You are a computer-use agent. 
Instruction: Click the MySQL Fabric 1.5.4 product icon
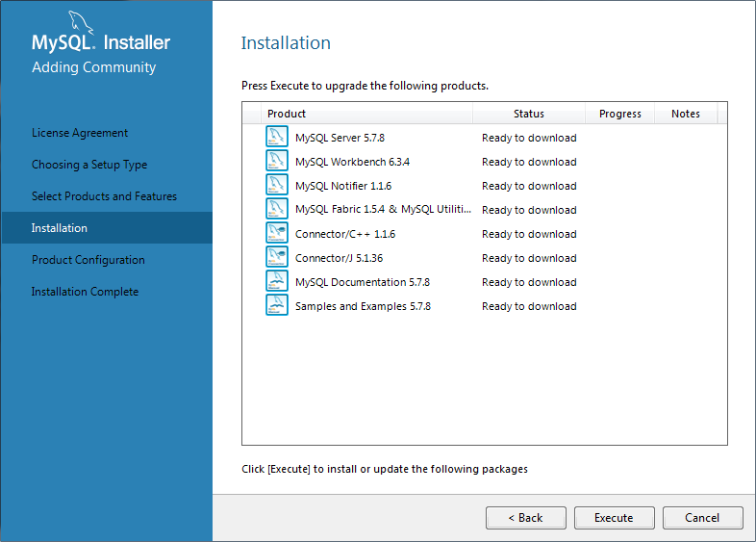(277, 209)
